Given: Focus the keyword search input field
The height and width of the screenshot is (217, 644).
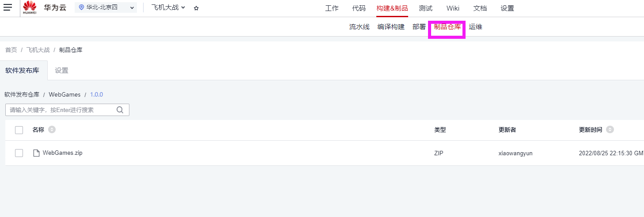Looking at the screenshot, I should [x=62, y=110].
